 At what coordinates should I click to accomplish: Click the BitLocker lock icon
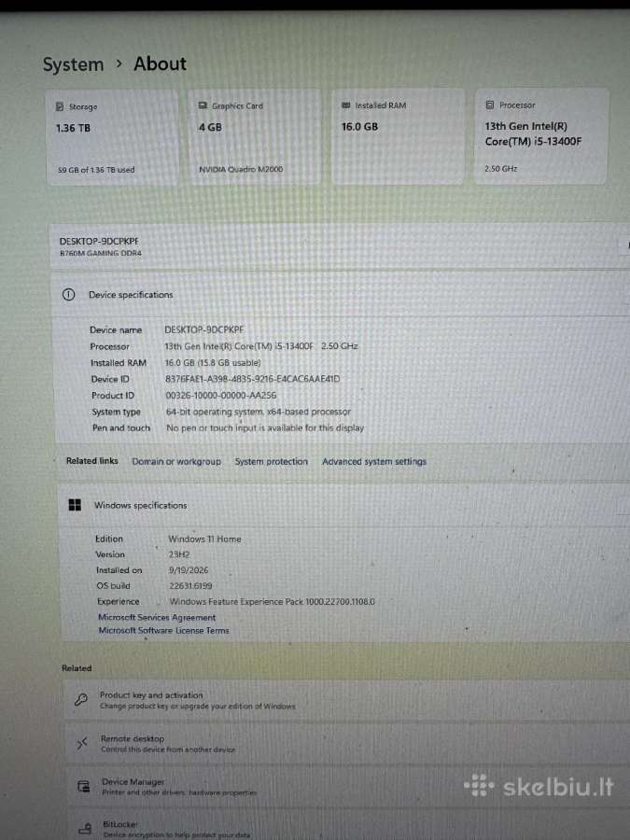coord(85,829)
